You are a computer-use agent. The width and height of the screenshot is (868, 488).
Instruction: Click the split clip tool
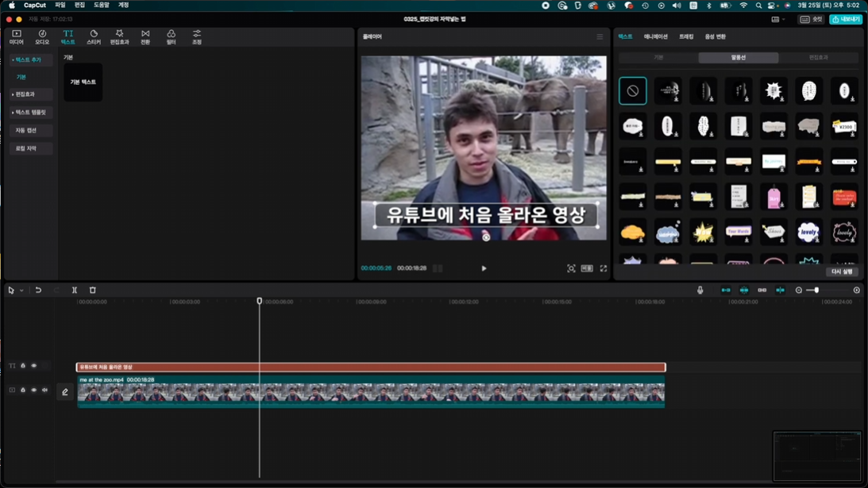point(74,290)
